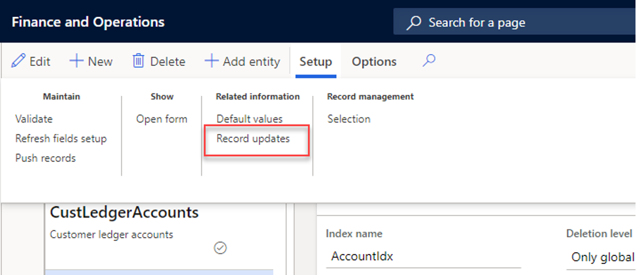Viewport: 644px width, 275px height.
Task: Open the Deletion level dropdown
Action: tap(602, 258)
